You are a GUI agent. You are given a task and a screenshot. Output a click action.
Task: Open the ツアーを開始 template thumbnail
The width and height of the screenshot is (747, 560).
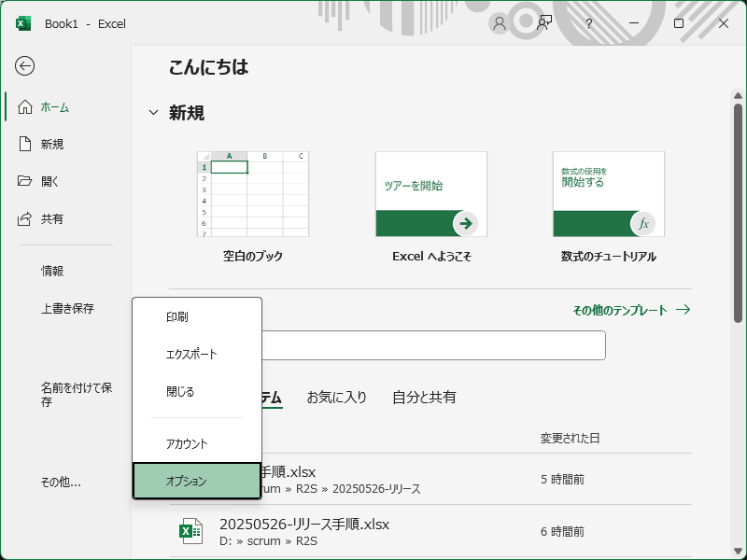tap(431, 194)
